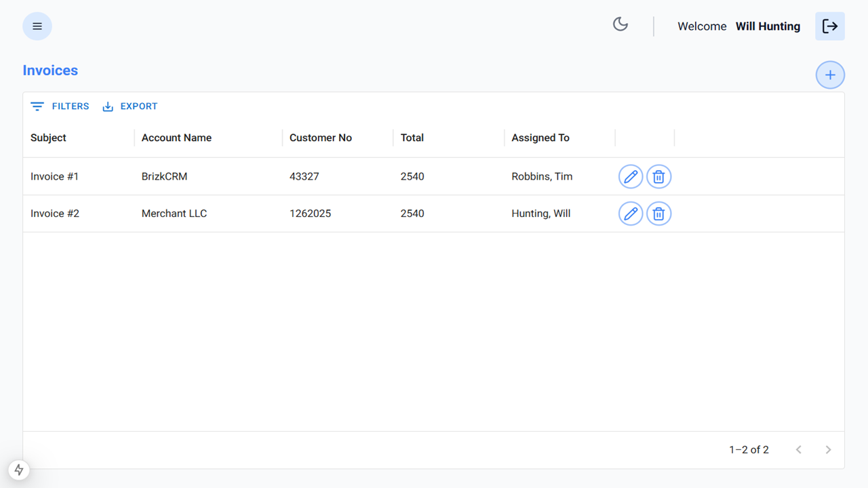
Task: Open the Invoices page title link
Action: pyautogui.click(x=50, y=70)
